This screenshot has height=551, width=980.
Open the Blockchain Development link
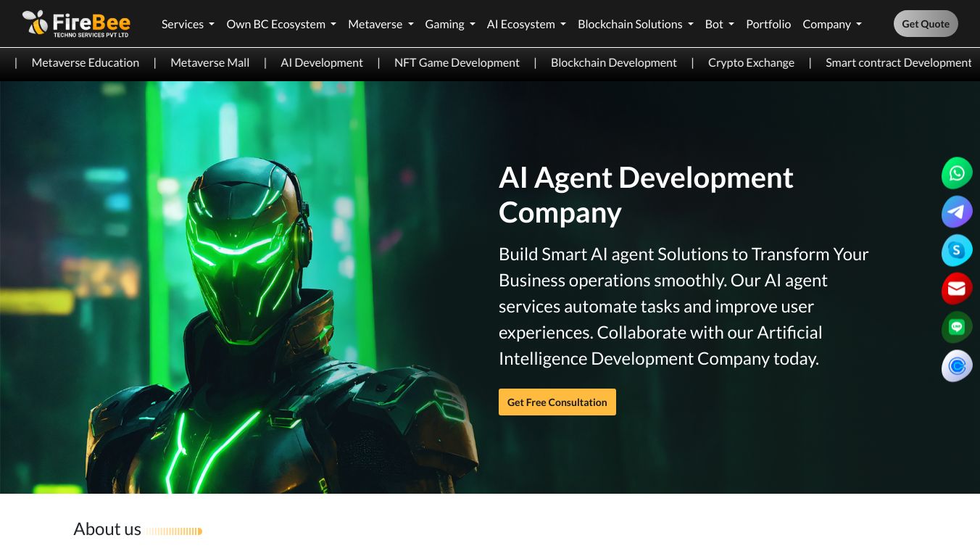tap(614, 63)
